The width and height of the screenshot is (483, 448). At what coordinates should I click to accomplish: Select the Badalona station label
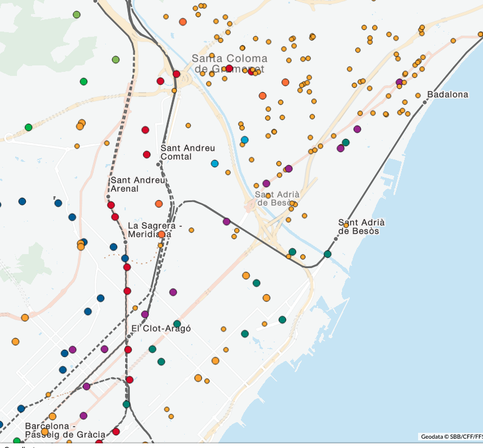click(x=447, y=95)
